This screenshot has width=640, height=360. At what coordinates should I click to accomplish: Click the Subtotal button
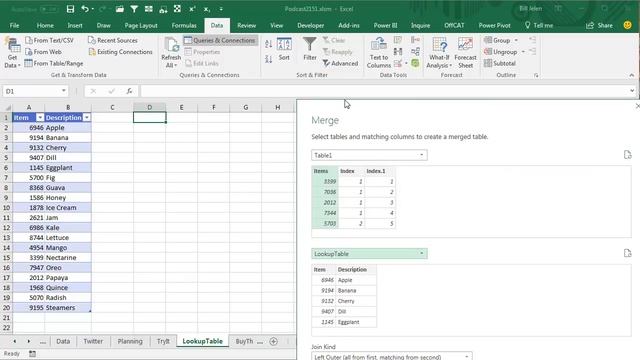(500, 63)
